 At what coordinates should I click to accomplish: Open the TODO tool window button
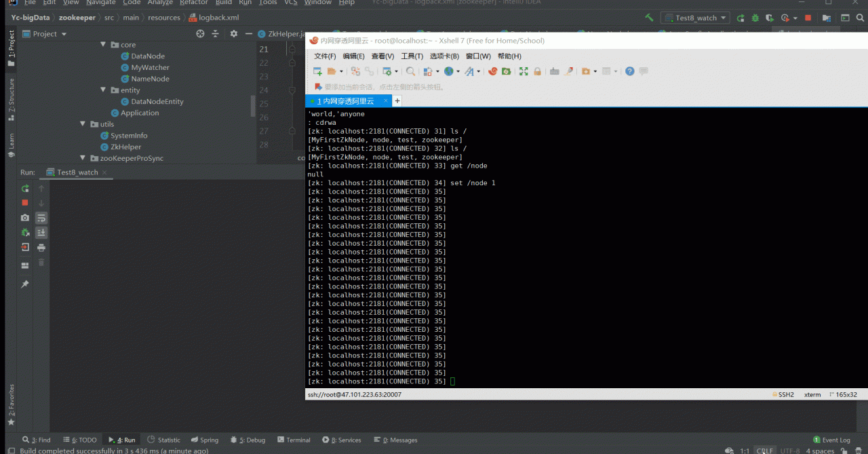click(x=80, y=440)
